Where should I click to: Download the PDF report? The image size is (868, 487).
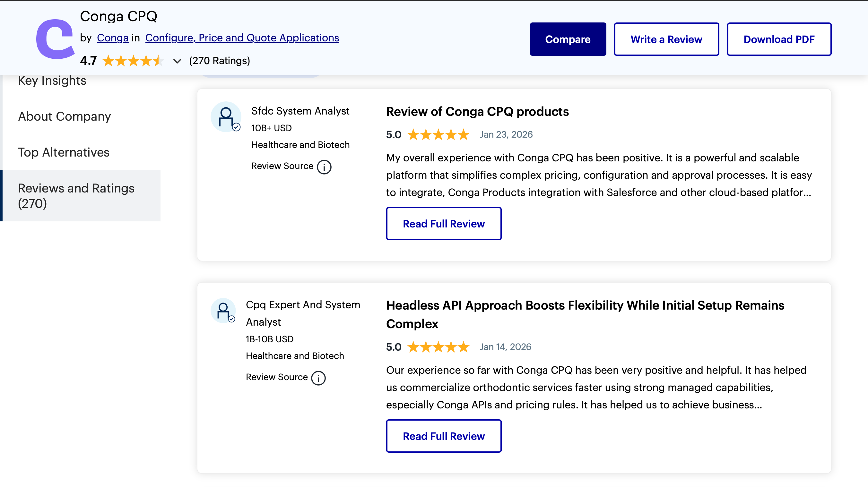(x=779, y=39)
